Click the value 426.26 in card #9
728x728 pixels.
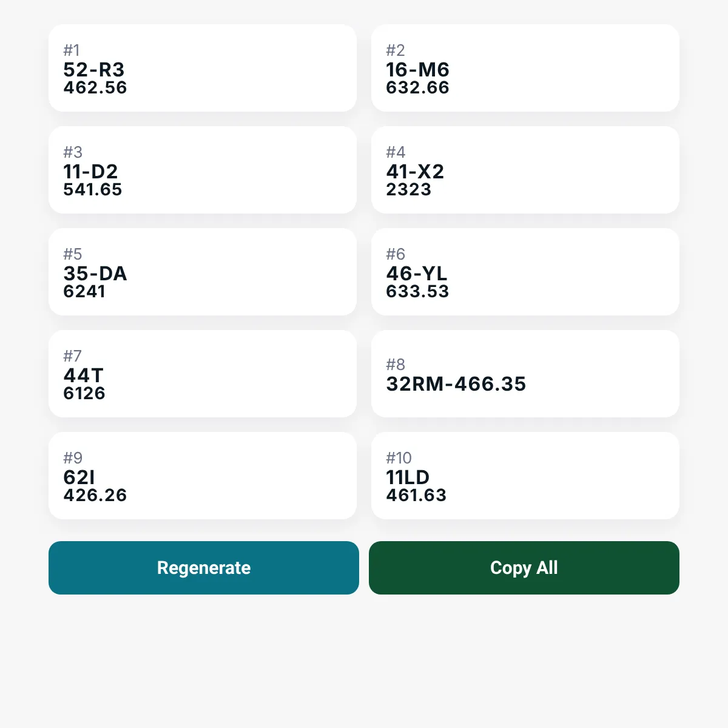(x=95, y=496)
